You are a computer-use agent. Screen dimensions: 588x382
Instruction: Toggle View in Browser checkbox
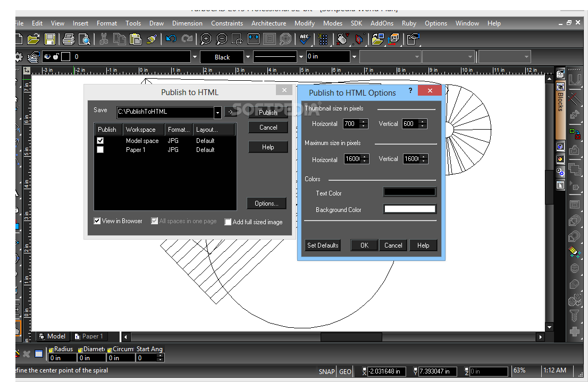pos(97,221)
